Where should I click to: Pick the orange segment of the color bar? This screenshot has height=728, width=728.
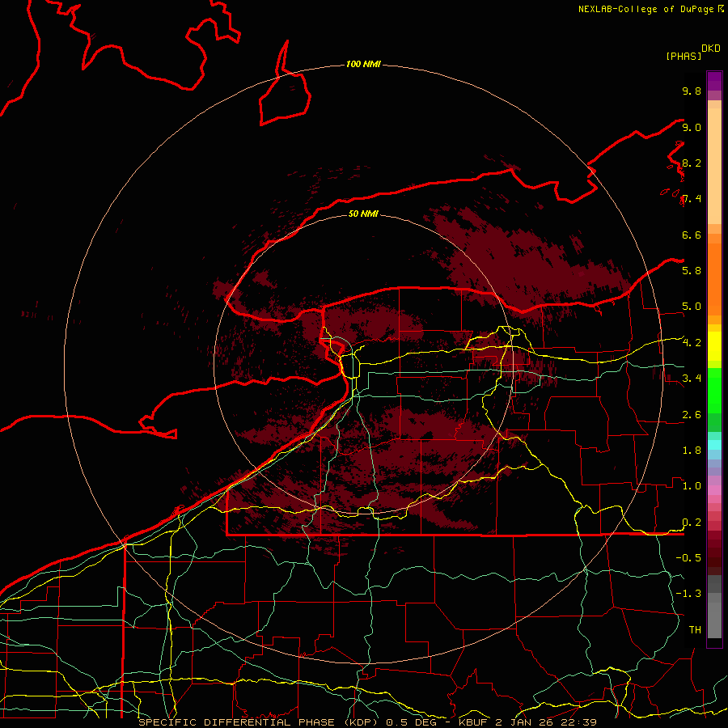714,280
